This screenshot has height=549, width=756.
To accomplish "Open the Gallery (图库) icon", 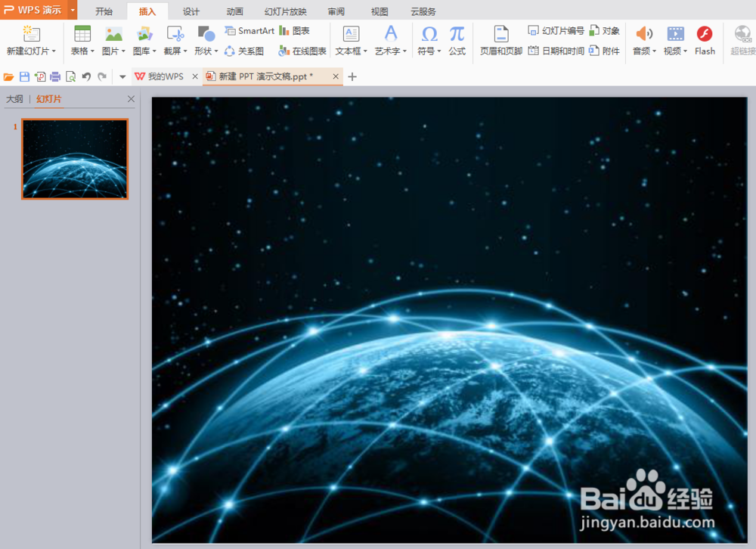I will tap(144, 34).
